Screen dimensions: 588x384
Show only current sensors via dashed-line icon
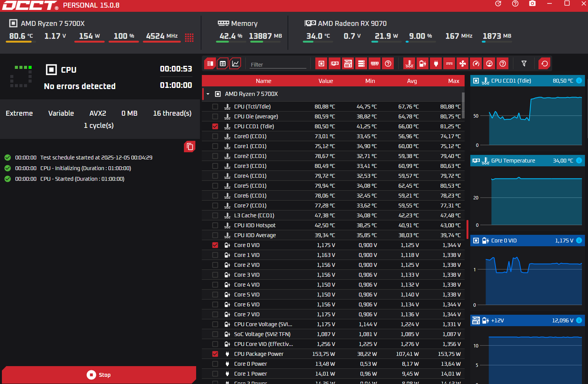coord(449,64)
